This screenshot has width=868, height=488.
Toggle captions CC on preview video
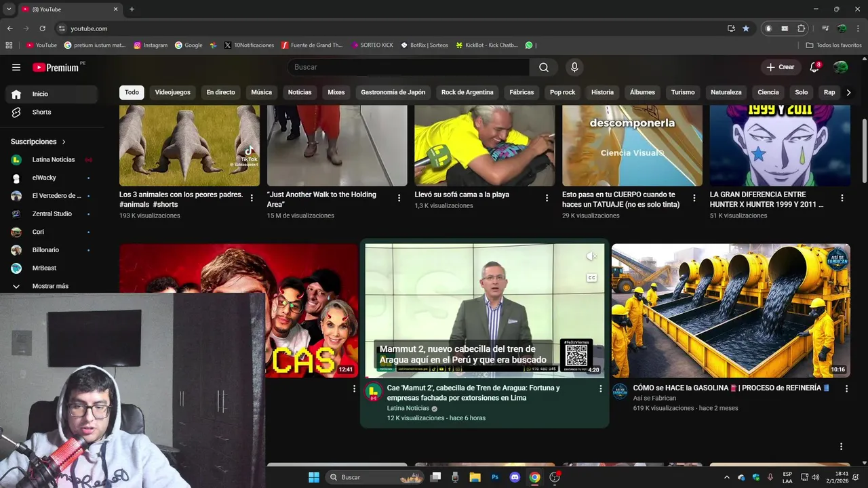tap(591, 278)
